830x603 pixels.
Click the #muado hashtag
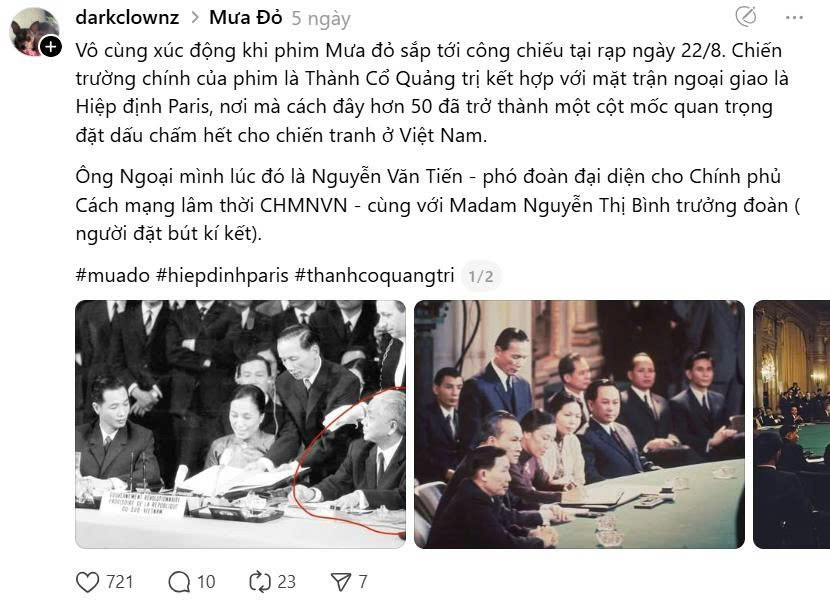tap(113, 275)
